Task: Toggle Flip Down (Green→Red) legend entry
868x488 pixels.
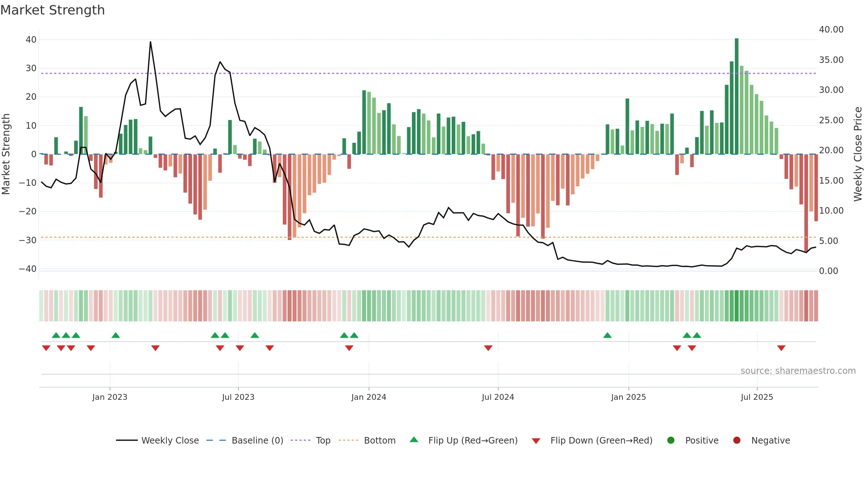Action: (x=592, y=440)
